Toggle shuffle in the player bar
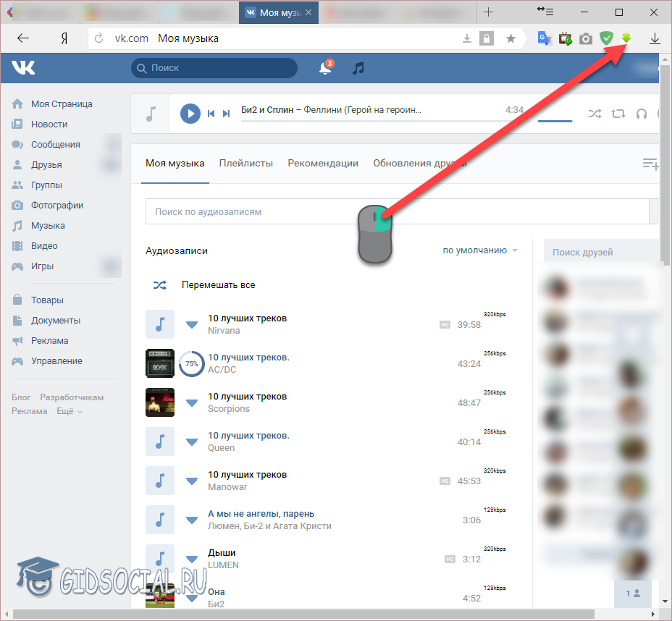The image size is (672, 621). pos(595,114)
